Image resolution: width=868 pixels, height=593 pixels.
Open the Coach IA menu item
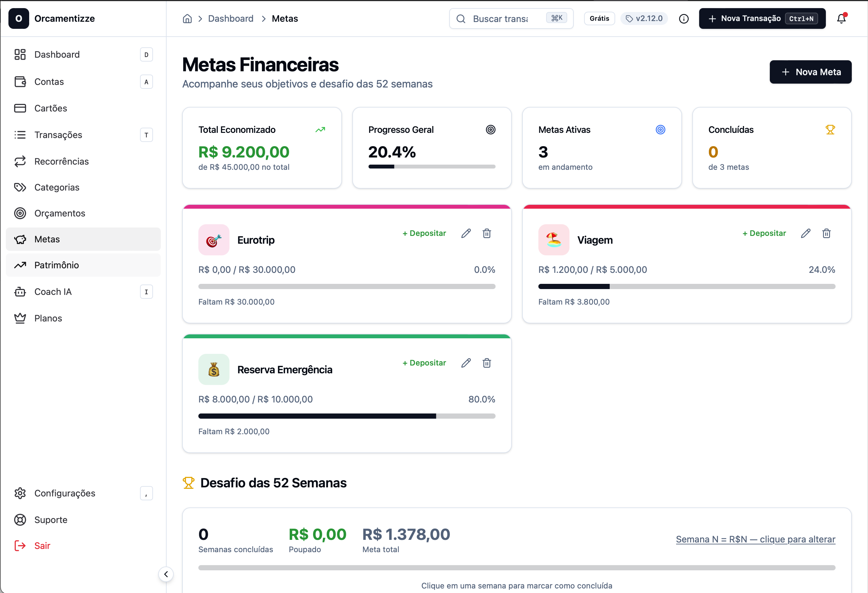(x=53, y=292)
